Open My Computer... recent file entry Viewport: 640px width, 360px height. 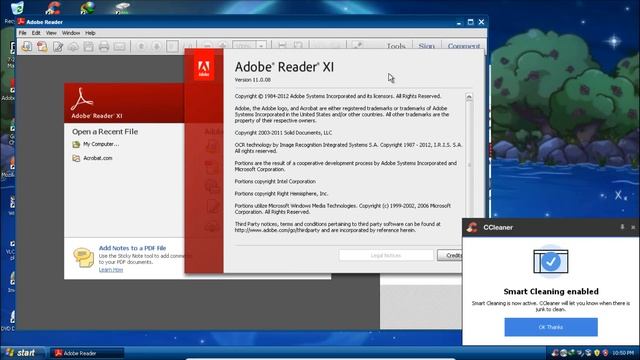coord(101,144)
